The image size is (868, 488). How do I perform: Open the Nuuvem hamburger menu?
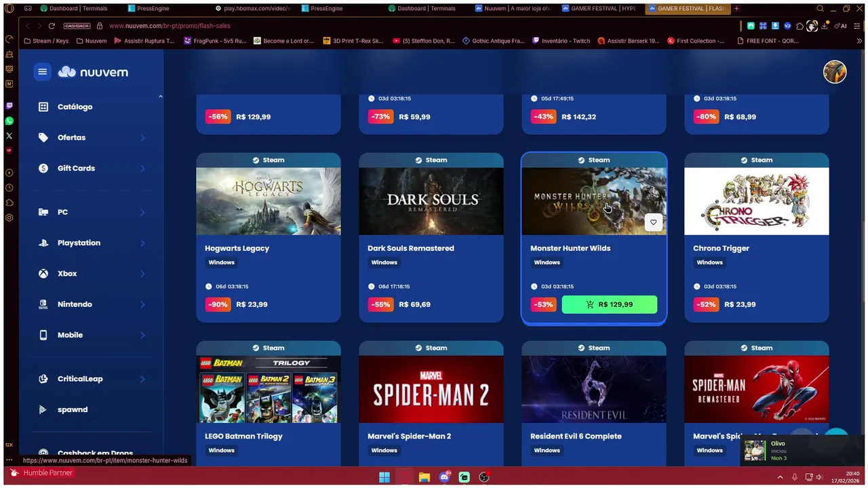click(x=43, y=72)
